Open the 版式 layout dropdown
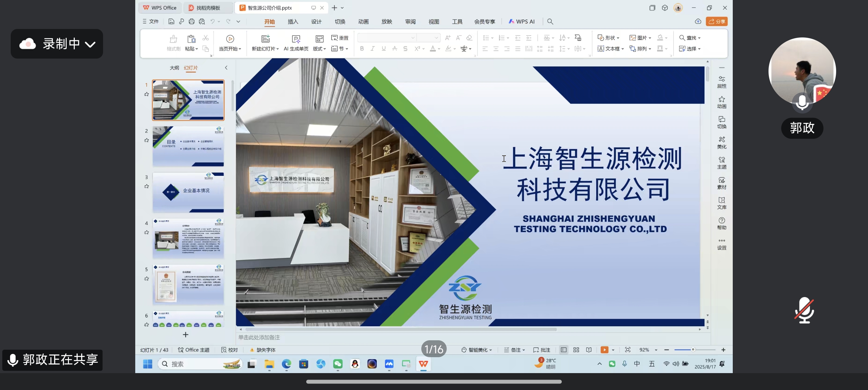The image size is (868, 390). tap(319, 48)
